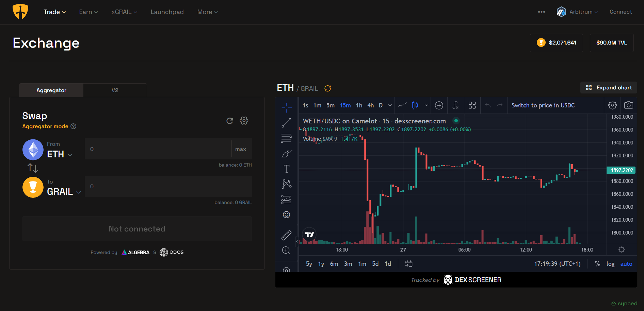The height and width of the screenshot is (311, 644).
Task: Refresh the swap quote with reload icon
Action: click(x=230, y=121)
